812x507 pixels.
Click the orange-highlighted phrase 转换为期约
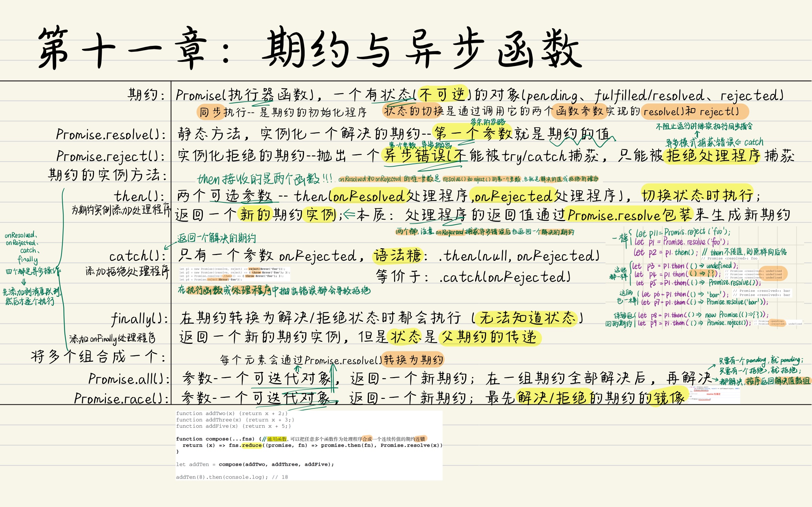pyautogui.click(x=413, y=360)
